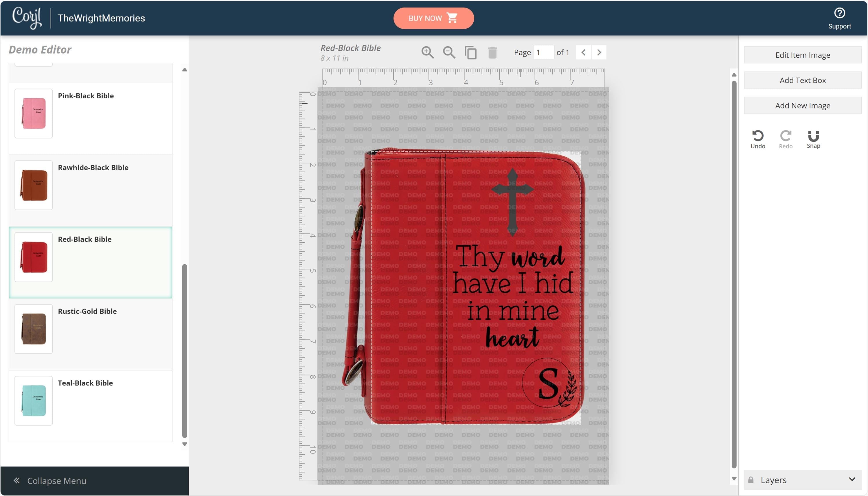Click the trash delete page icon

(x=492, y=52)
